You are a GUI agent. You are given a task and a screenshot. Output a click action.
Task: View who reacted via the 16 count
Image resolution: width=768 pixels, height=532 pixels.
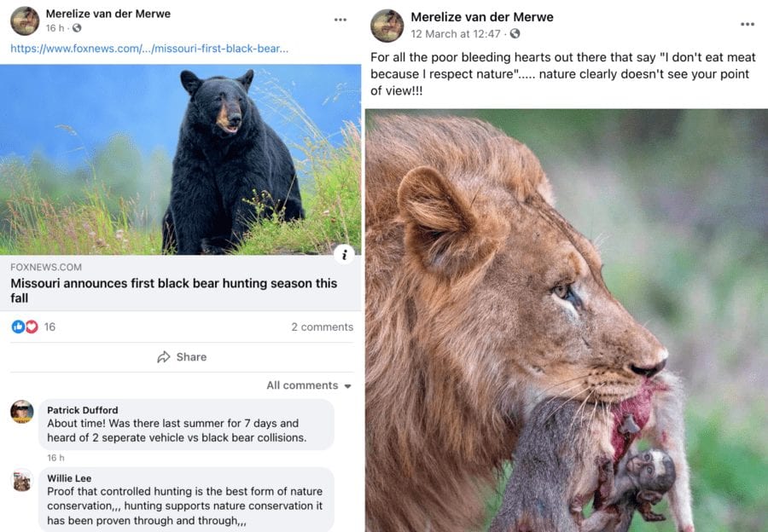[49, 327]
